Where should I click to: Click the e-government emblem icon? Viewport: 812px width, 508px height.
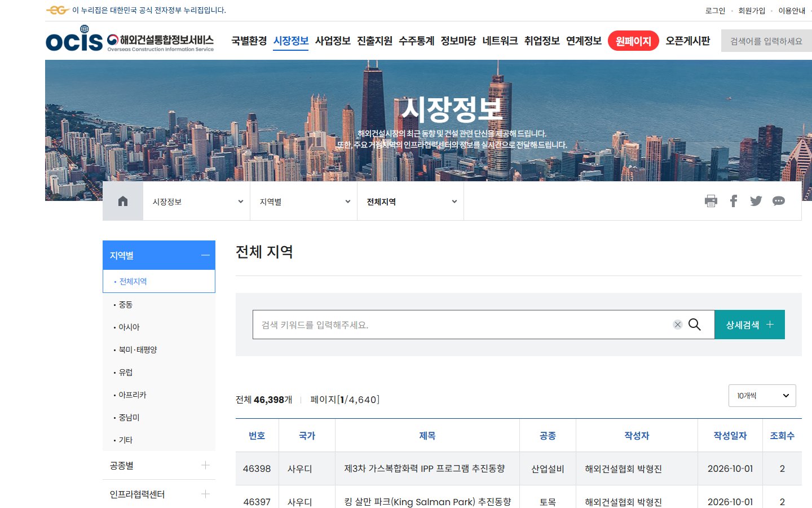pyautogui.click(x=58, y=10)
